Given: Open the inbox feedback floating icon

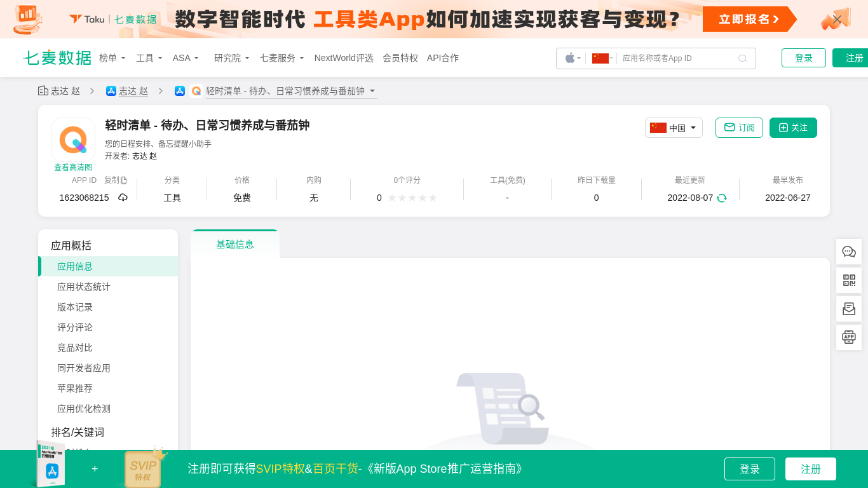Looking at the screenshot, I should click(x=849, y=309).
